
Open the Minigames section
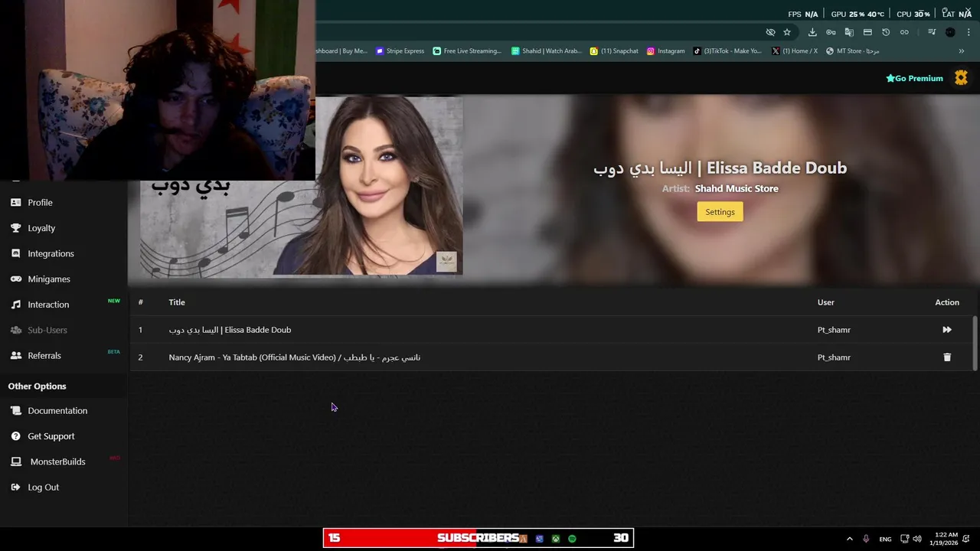click(49, 279)
